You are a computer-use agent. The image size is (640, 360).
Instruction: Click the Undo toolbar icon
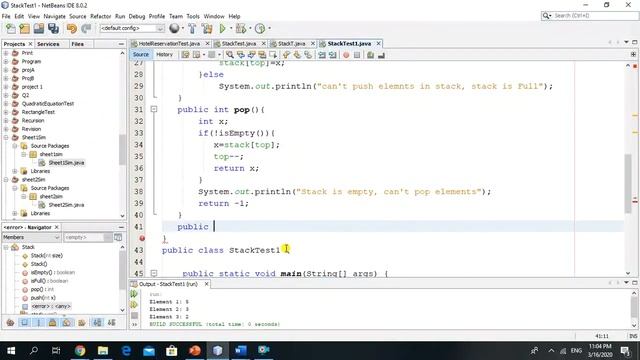[x=72, y=28]
